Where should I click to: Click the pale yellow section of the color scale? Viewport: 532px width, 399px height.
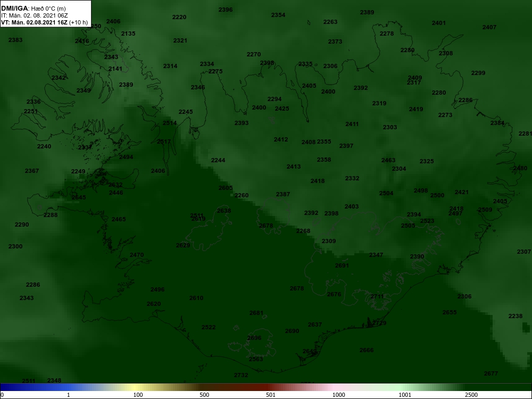136,387
